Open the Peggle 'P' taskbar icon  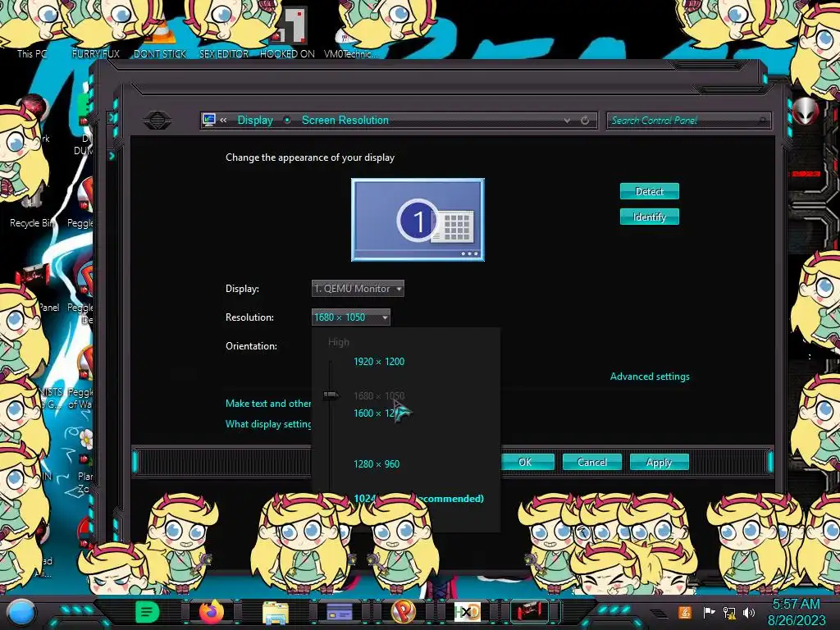tap(404, 612)
